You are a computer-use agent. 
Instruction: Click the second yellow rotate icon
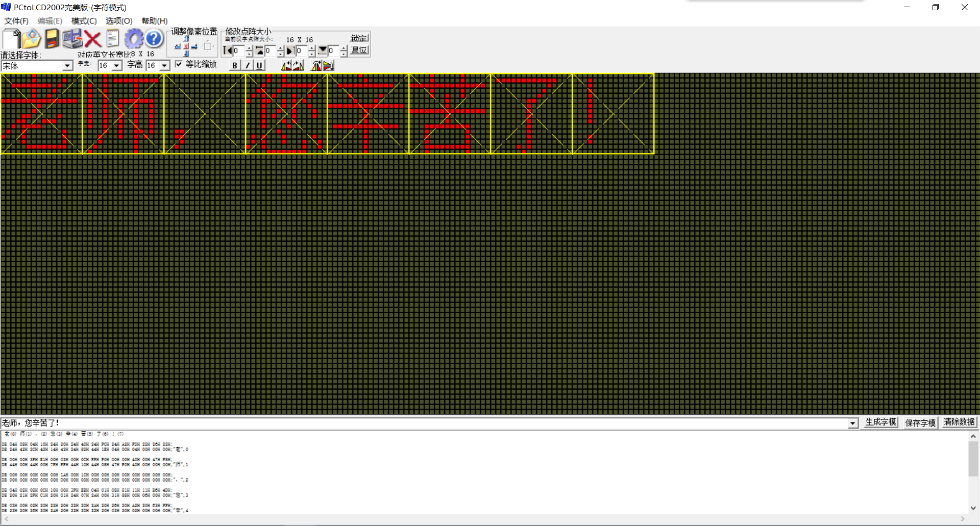tap(298, 65)
